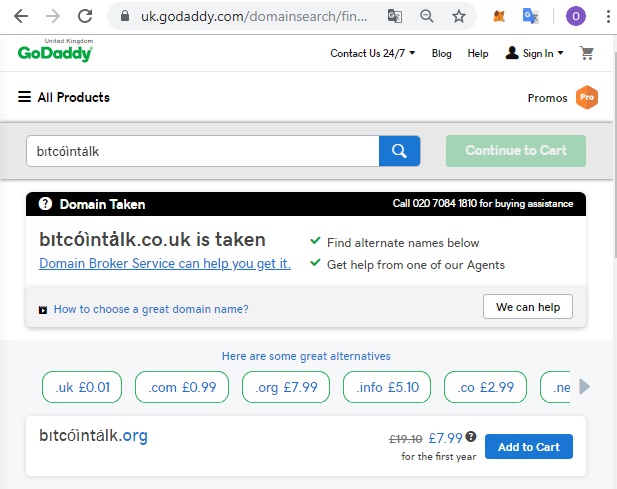The image size is (617, 489).
Task: Open the All Products hamburger menu
Action: [64, 97]
